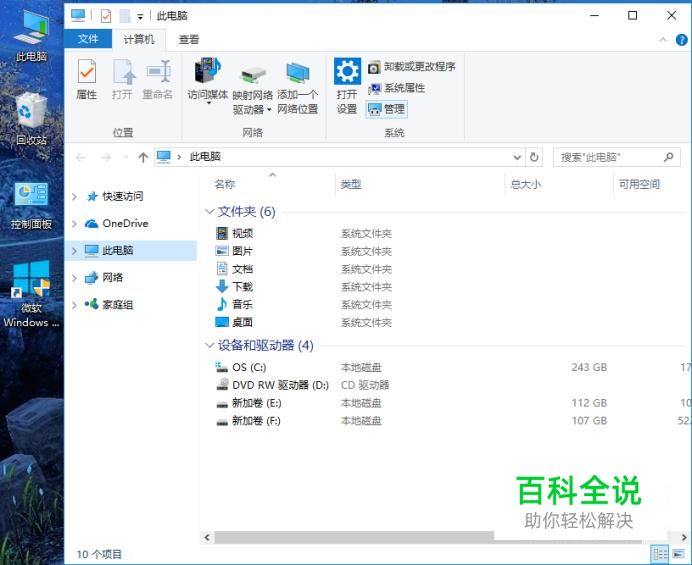Image resolution: width=692 pixels, height=565 pixels.
Task: Click the horizontal scrollbar right arrow
Action: [x=684, y=537]
